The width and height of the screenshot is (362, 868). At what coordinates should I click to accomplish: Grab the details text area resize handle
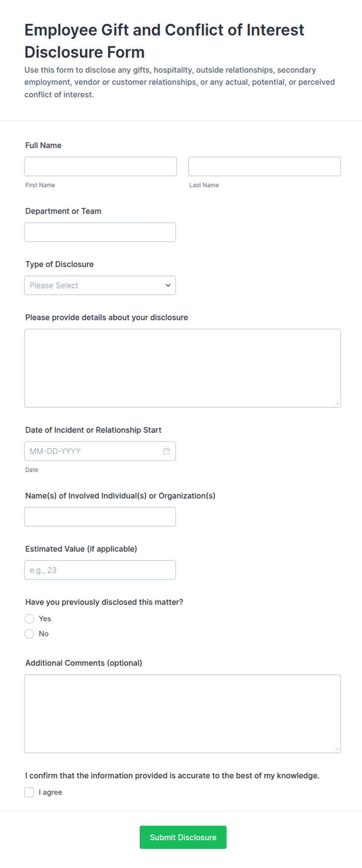[337, 403]
